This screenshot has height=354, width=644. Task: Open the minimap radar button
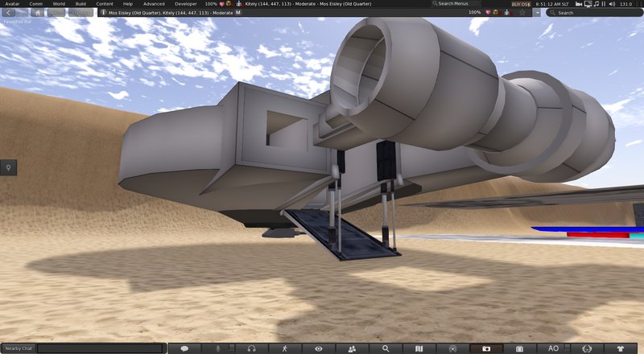[x=452, y=348]
